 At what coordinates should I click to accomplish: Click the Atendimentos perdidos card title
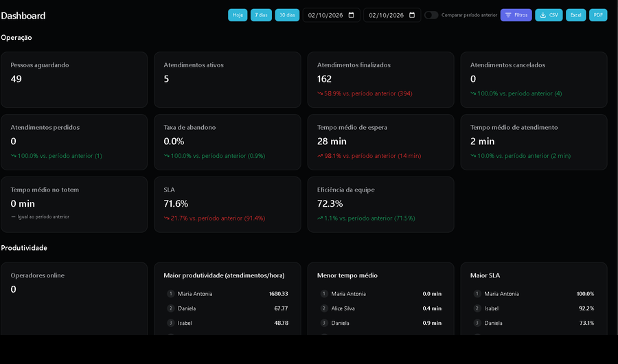[45, 127]
